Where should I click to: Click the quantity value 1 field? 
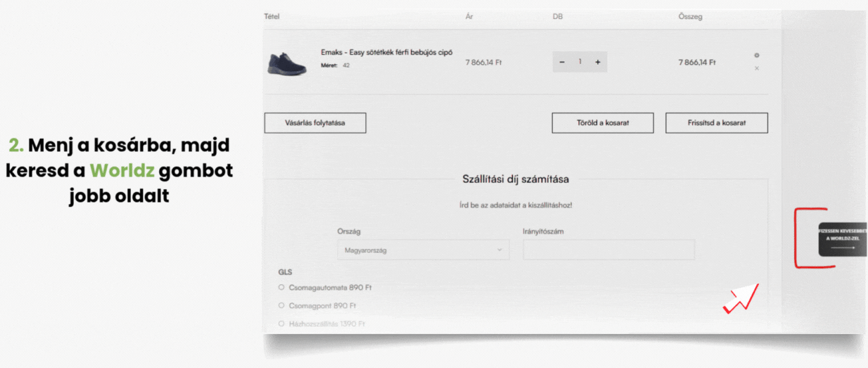[580, 62]
